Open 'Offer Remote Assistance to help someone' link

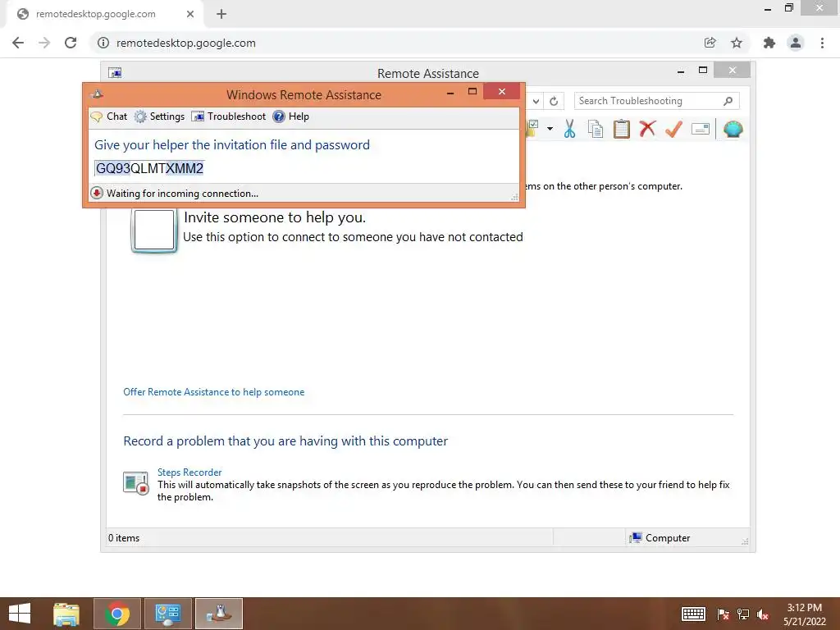tap(214, 391)
